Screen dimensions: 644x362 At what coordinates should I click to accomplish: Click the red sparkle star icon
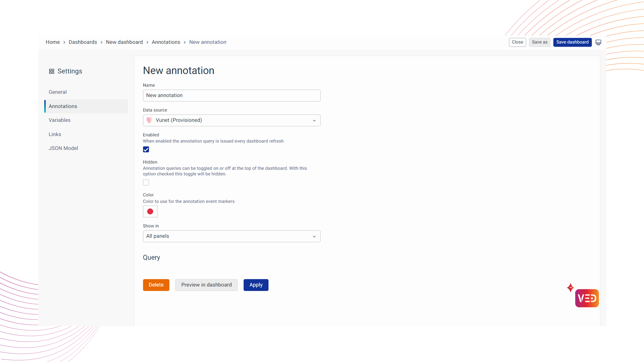tap(570, 288)
